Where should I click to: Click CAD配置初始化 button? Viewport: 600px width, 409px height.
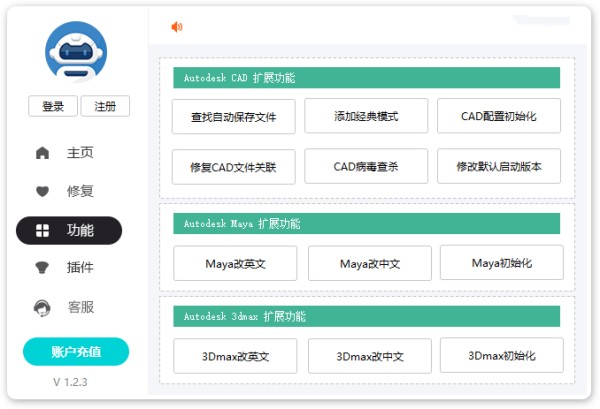(x=498, y=116)
